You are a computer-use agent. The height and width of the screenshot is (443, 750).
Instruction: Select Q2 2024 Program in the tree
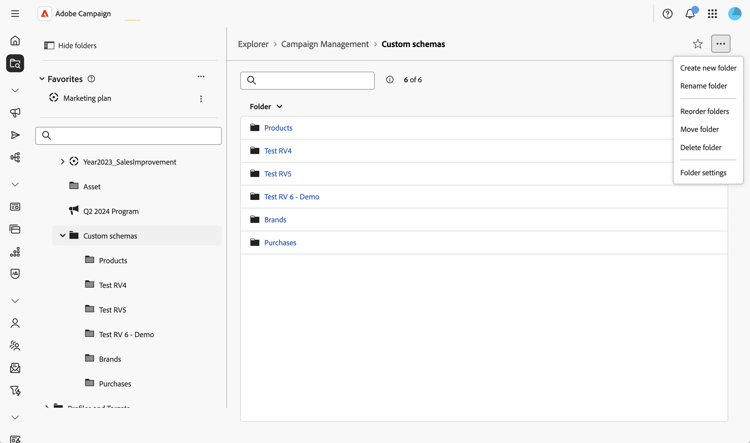point(110,211)
